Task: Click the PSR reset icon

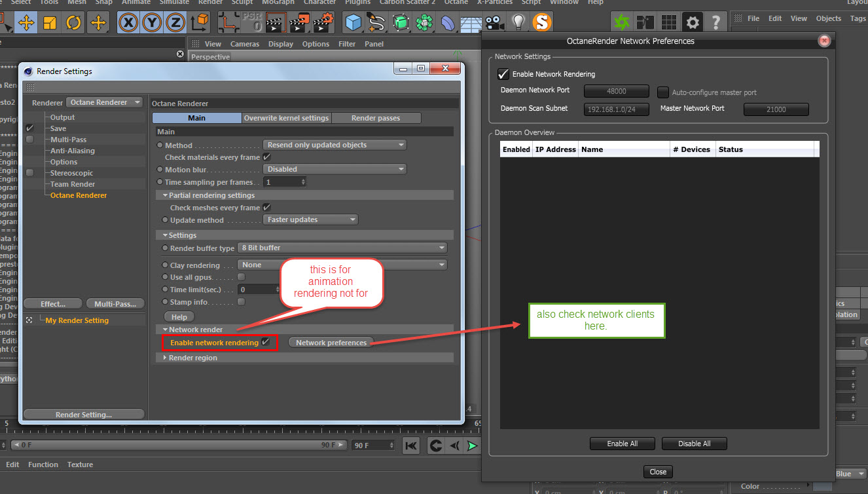Action: coord(253,24)
